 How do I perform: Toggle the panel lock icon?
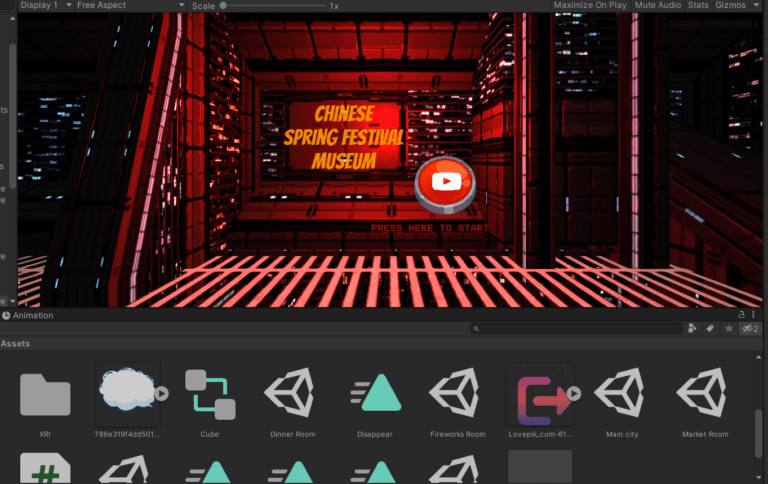tap(741, 315)
